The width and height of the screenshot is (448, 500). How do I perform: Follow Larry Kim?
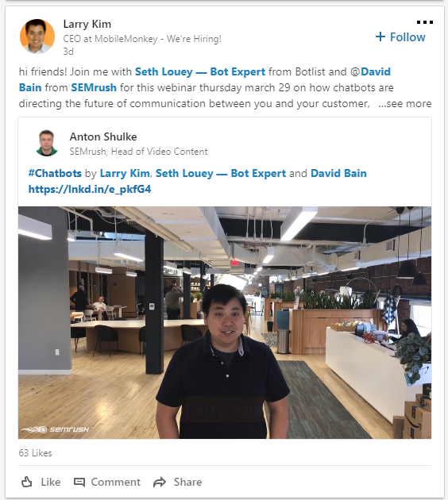click(x=400, y=37)
